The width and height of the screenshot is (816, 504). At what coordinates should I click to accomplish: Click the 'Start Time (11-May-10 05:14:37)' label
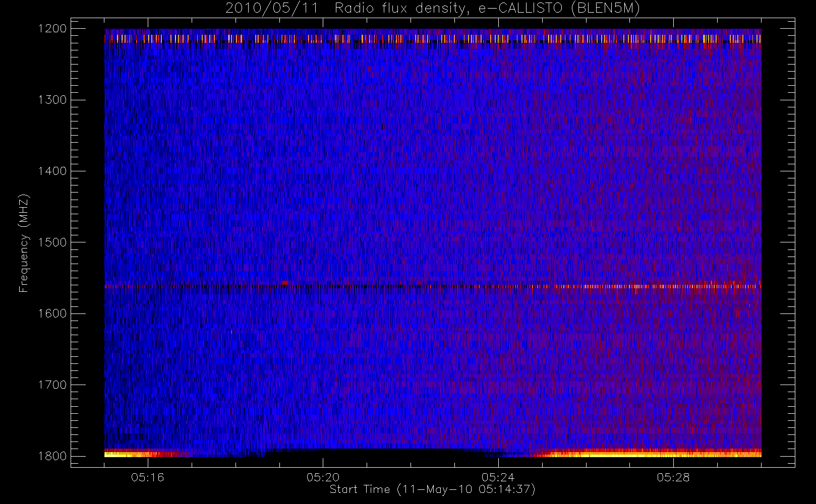click(x=432, y=489)
